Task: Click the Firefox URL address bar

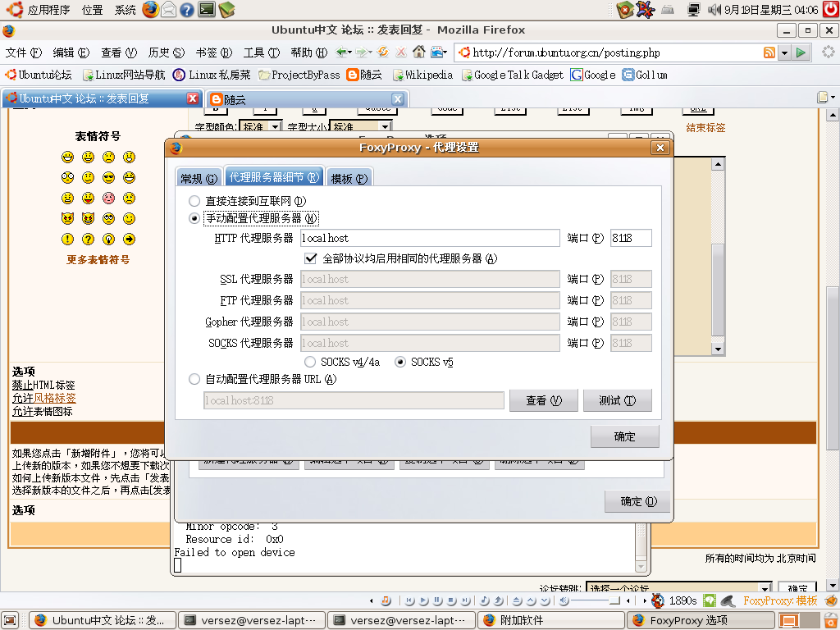Action: coord(610,52)
